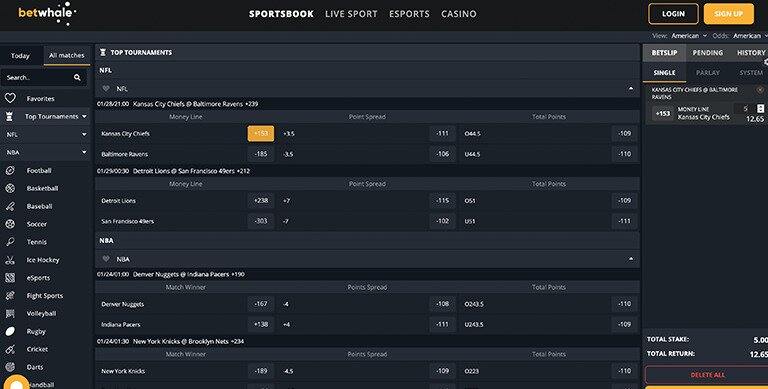Select the Fight Sports icon
This screenshot has height=389, width=768.
tap(10, 295)
